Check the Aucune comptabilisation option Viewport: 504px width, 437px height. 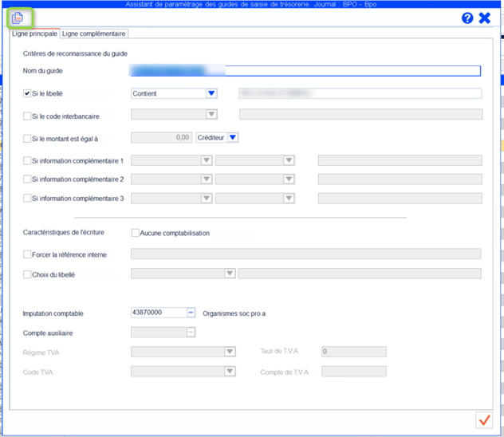pos(135,233)
